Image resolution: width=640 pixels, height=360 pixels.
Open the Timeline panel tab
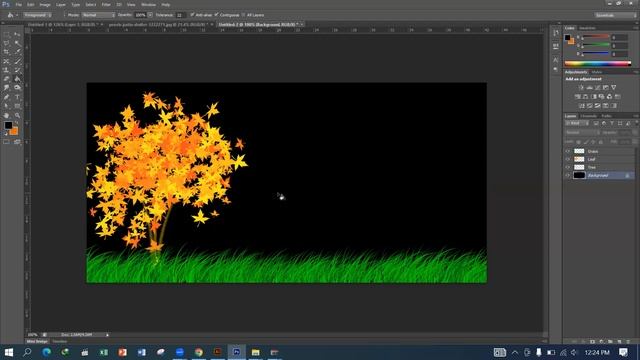[60, 341]
